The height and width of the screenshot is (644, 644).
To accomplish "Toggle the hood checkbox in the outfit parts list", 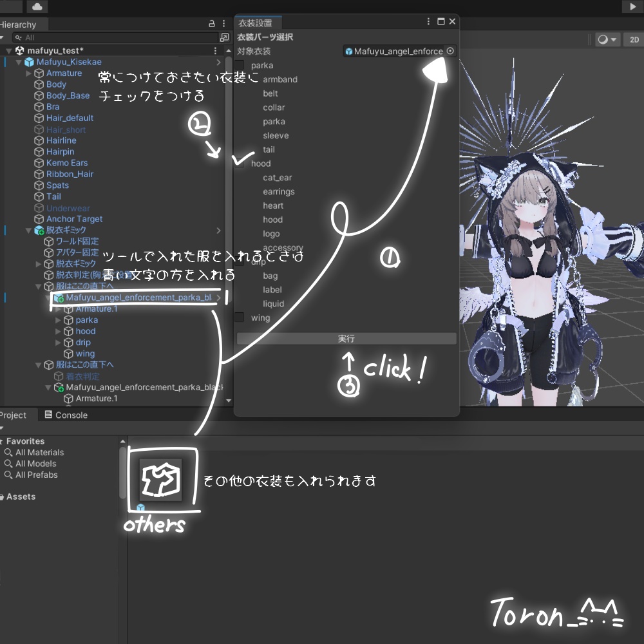I will coord(239,164).
